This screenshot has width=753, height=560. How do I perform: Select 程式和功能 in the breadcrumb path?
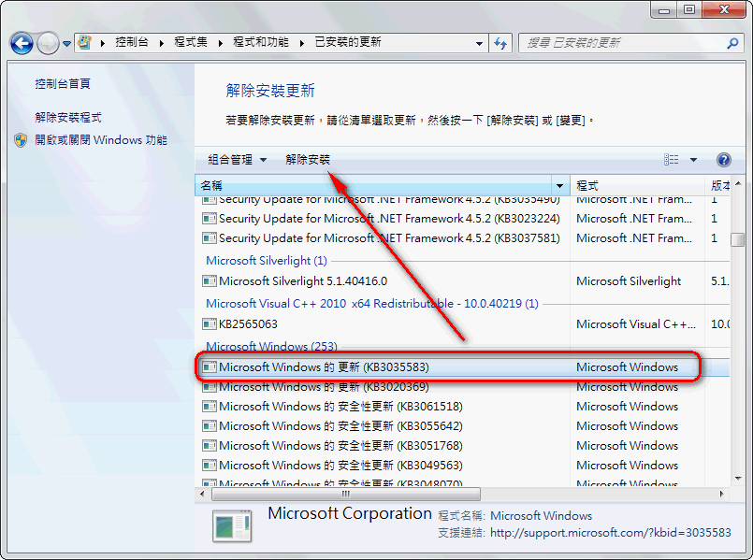[x=261, y=42]
